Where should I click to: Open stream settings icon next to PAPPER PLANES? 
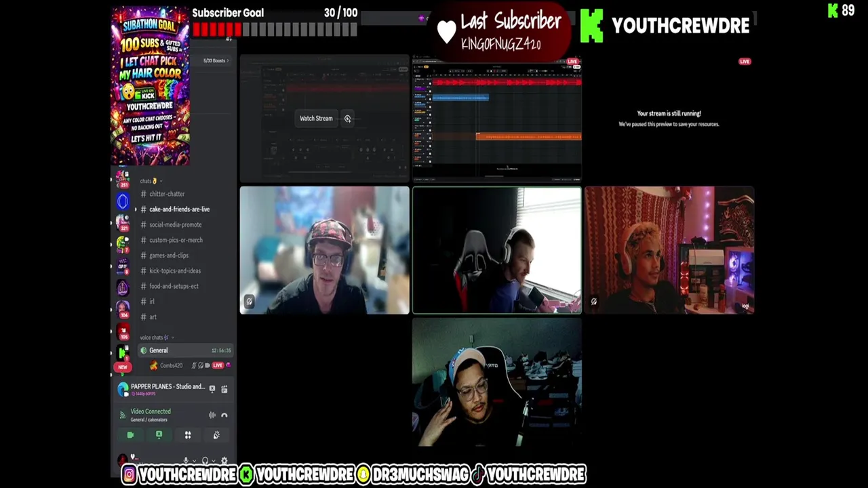224,389
